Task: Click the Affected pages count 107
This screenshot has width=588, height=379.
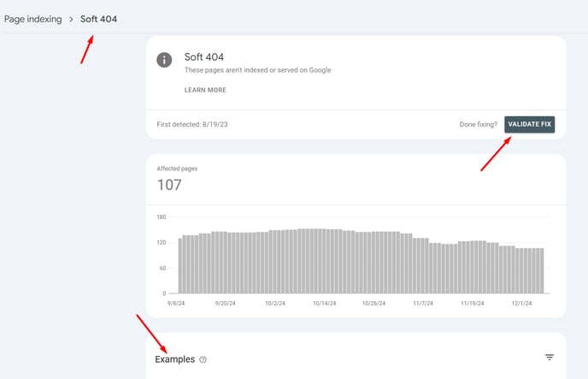Action: (x=169, y=185)
